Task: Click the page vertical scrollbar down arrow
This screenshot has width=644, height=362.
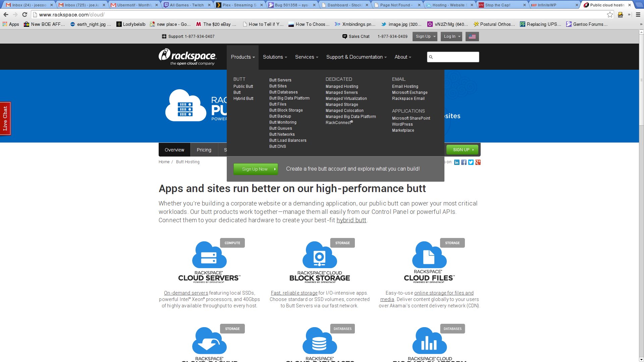Action: 641,359
